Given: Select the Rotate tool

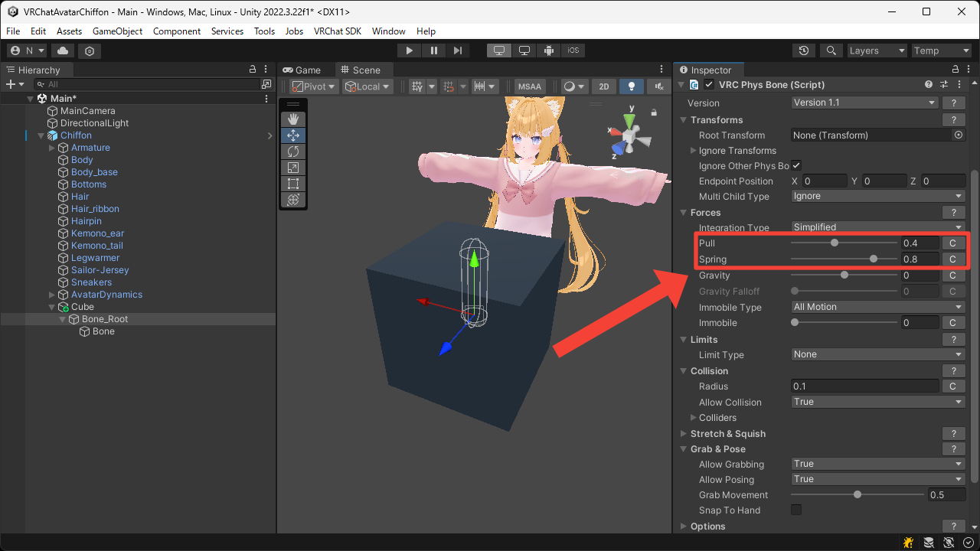Looking at the screenshot, I should (x=293, y=152).
